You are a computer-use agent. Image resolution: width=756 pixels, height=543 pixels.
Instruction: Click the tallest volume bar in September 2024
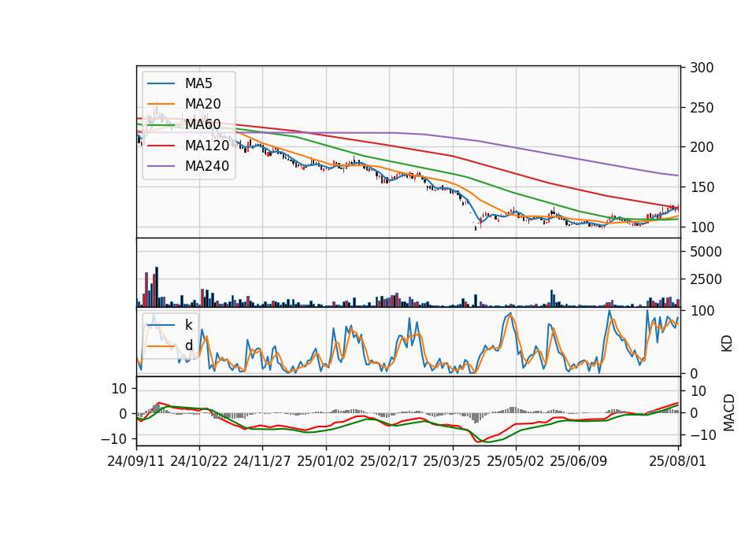pyautogui.click(x=156, y=287)
